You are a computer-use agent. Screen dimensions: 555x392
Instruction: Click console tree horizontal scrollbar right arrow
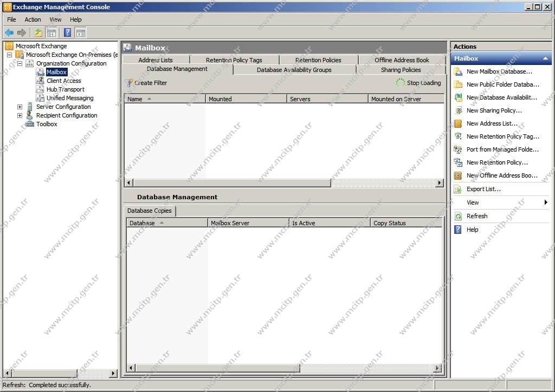(113, 373)
